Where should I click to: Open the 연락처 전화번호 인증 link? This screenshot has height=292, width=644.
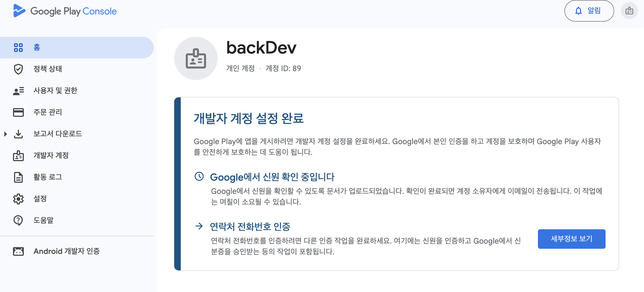pyautogui.click(x=250, y=227)
